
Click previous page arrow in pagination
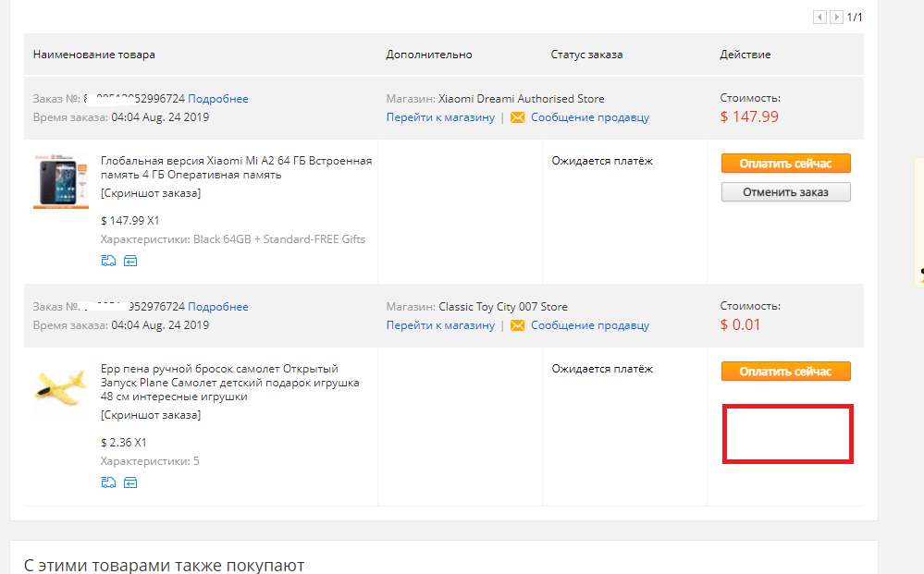[819, 17]
